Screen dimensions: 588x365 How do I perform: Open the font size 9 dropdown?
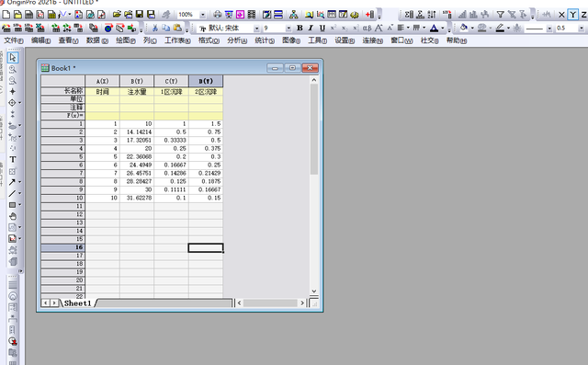tap(288, 29)
